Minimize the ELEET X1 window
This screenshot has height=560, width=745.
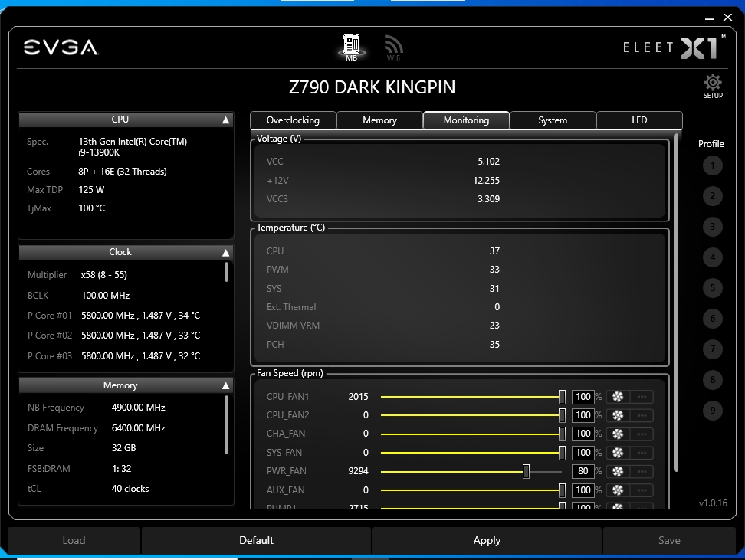[710, 18]
